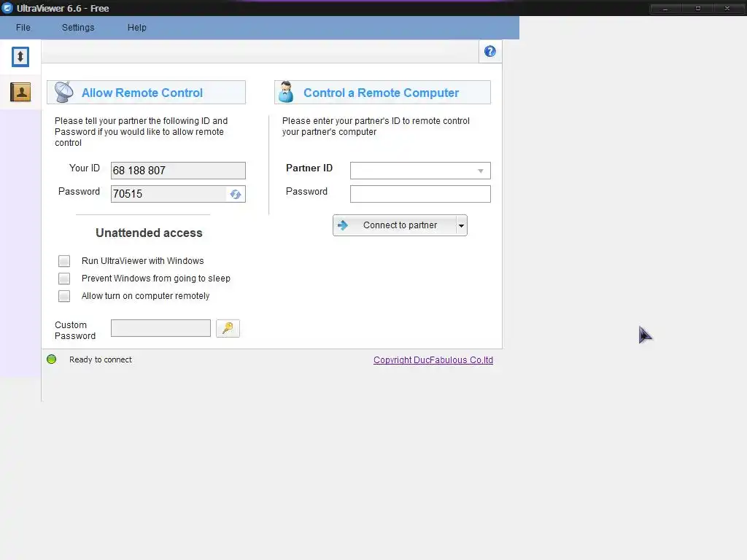The height and width of the screenshot is (560, 747).
Task: Close the UltraViewer window
Action: 727,8
